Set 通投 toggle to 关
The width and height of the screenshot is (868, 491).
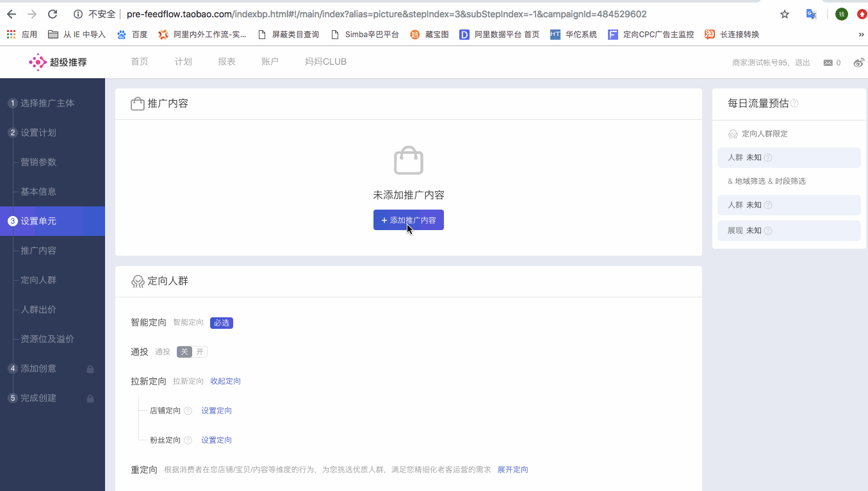click(x=184, y=352)
